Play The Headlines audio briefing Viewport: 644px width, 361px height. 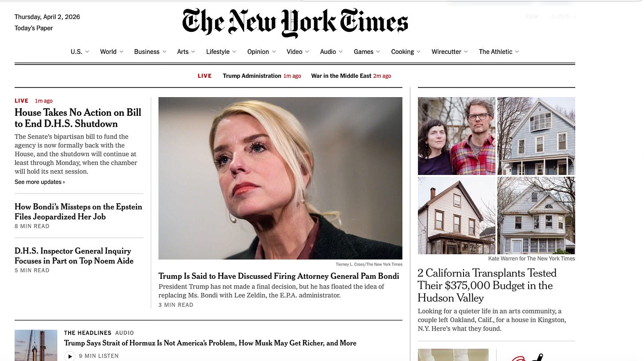coord(70,356)
